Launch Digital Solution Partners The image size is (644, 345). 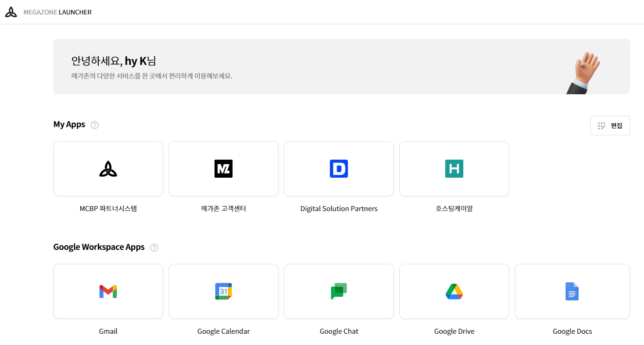coord(338,169)
